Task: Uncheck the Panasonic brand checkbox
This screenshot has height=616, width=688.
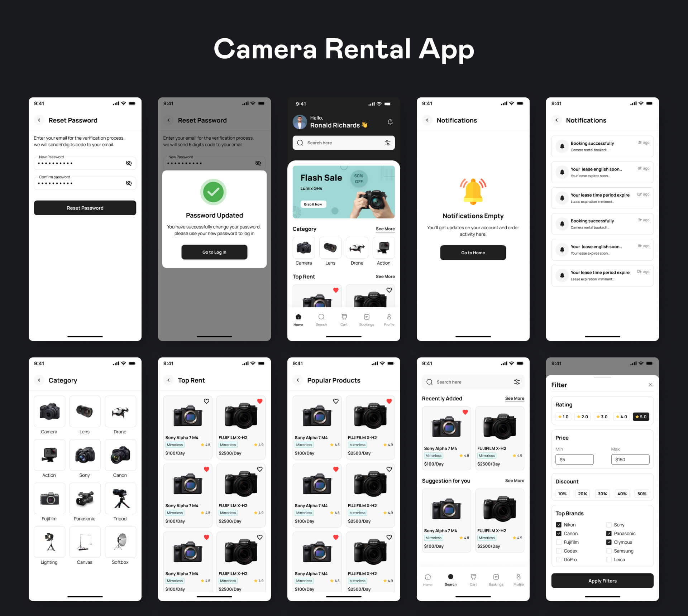Action: coord(609,534)
